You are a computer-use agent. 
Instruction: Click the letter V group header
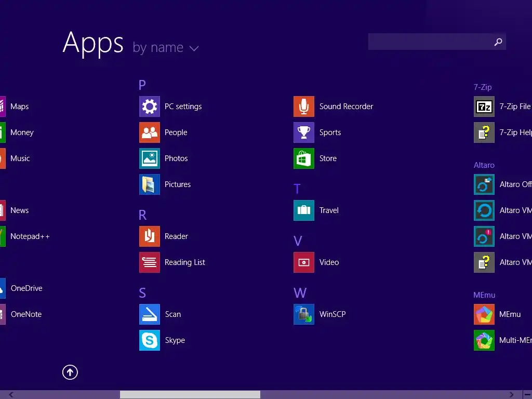pyautogui.click(x=298, y=241)
